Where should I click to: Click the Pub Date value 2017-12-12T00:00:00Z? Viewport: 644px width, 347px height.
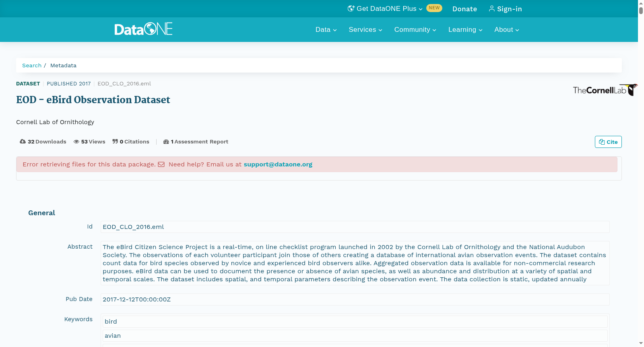(355, 299)
